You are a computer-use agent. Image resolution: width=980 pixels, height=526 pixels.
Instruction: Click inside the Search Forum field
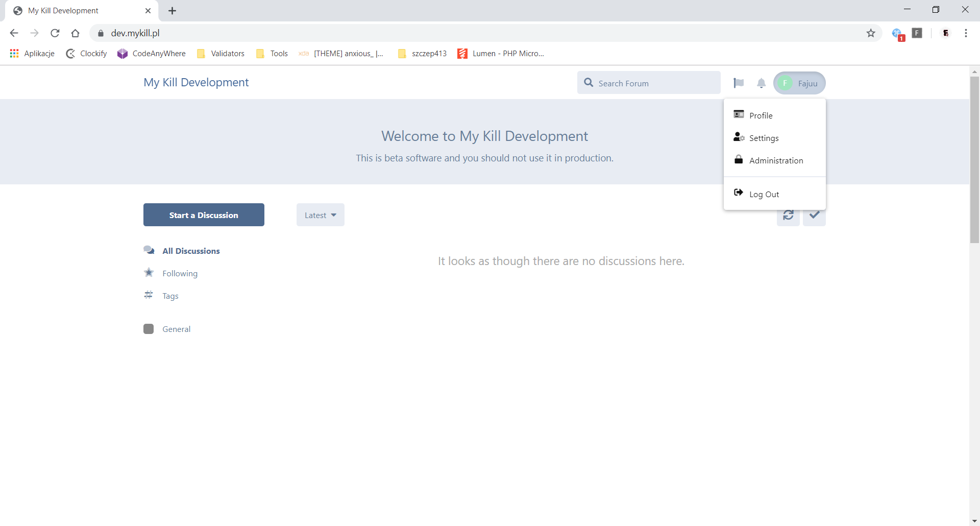tap(653, 82)
